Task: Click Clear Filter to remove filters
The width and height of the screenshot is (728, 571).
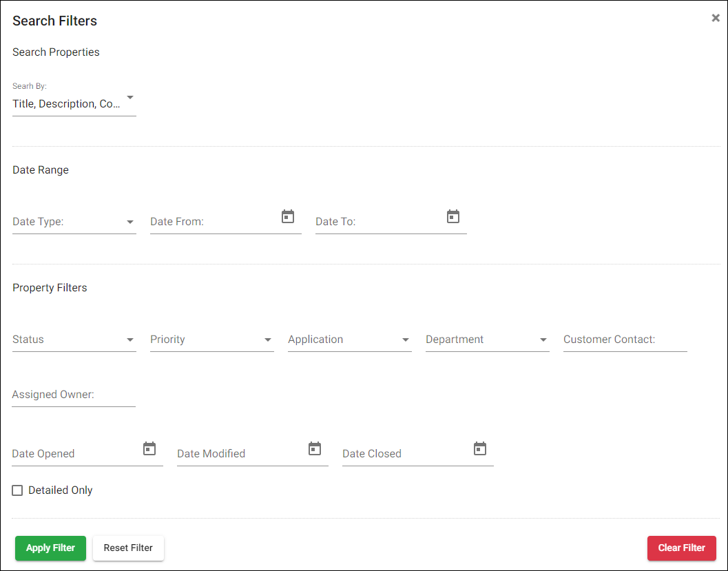Action: (681, 548)
